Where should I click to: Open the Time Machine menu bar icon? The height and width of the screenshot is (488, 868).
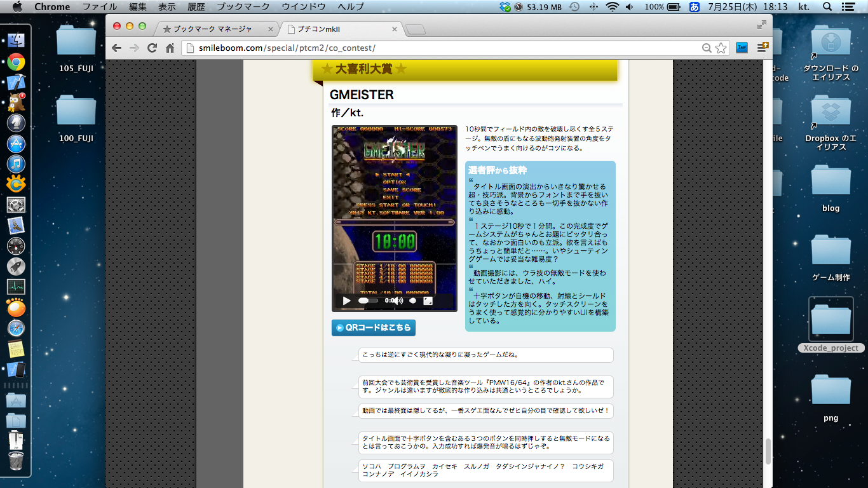(x=574, y=7)
